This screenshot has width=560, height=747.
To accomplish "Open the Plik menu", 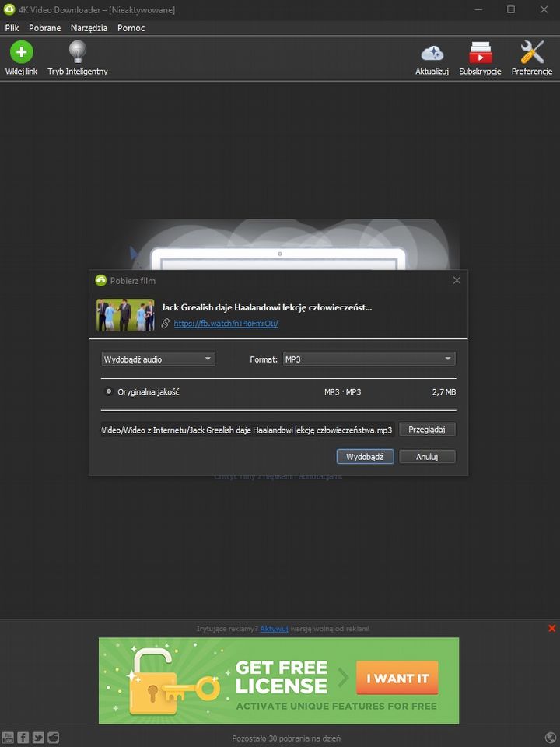I will [x=12, y=28].
